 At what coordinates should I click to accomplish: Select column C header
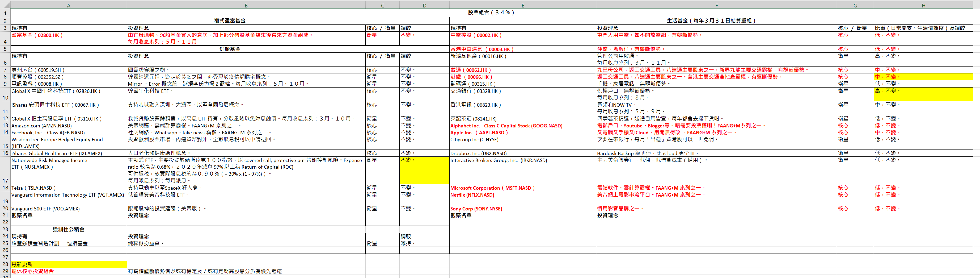382,5
